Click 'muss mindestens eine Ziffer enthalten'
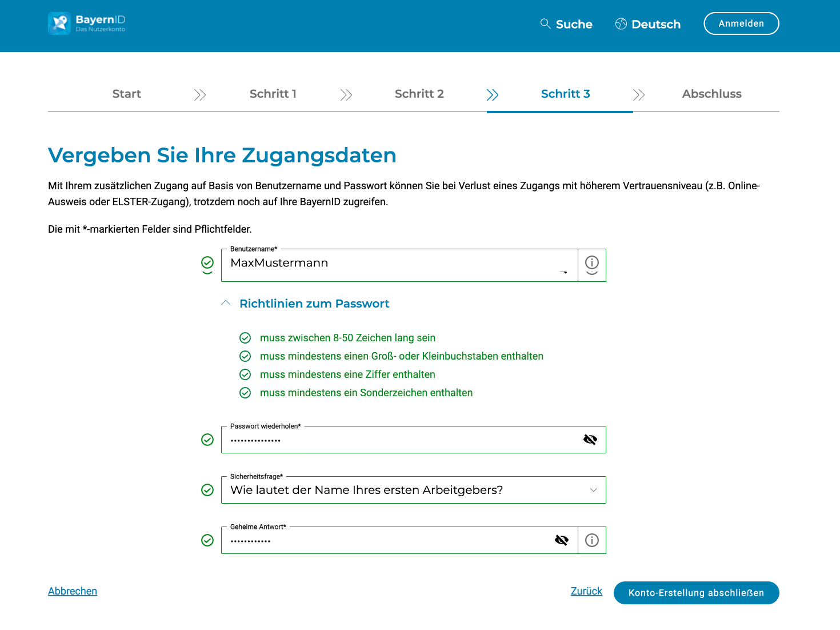The height and width of the screenshot is (630, 840). pos(347,374)
